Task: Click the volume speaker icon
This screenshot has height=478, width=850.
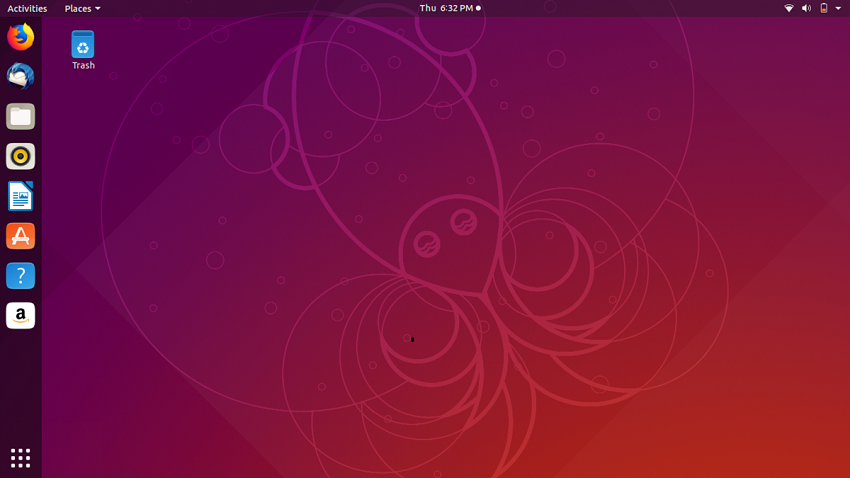Action: pyautogui.click(x=806, y=8)
